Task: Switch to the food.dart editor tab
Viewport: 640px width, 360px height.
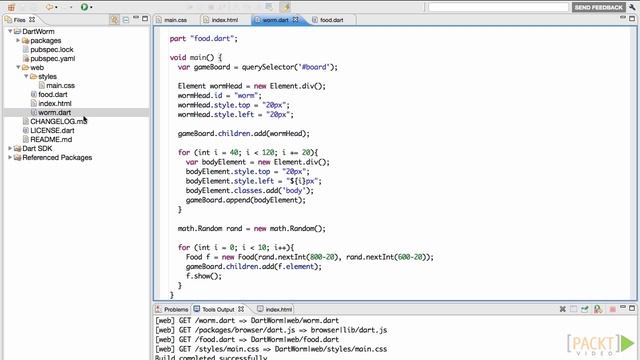Action: point(331,20)
